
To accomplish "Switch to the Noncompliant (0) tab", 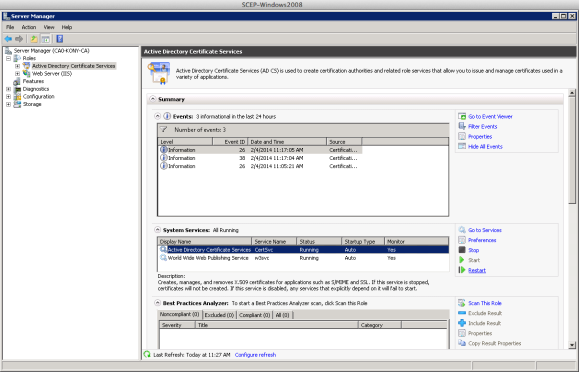I will click(x=180, y=314).
